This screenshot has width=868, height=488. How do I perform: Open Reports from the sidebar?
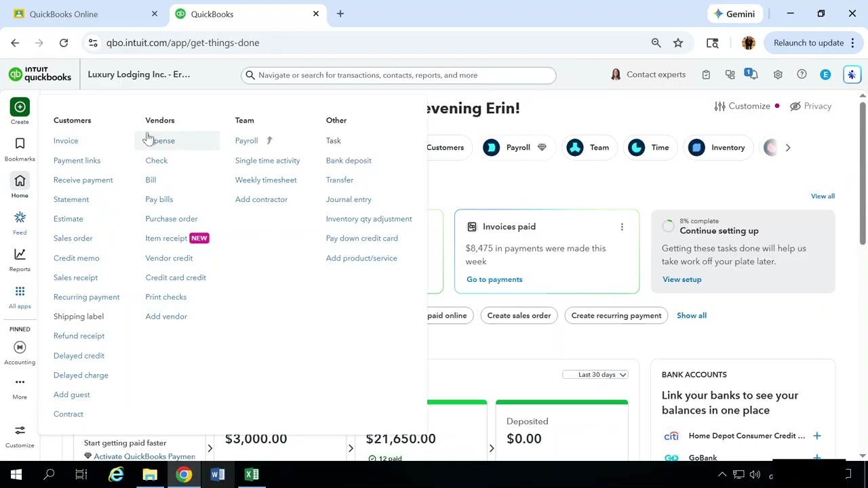(20, 254)
